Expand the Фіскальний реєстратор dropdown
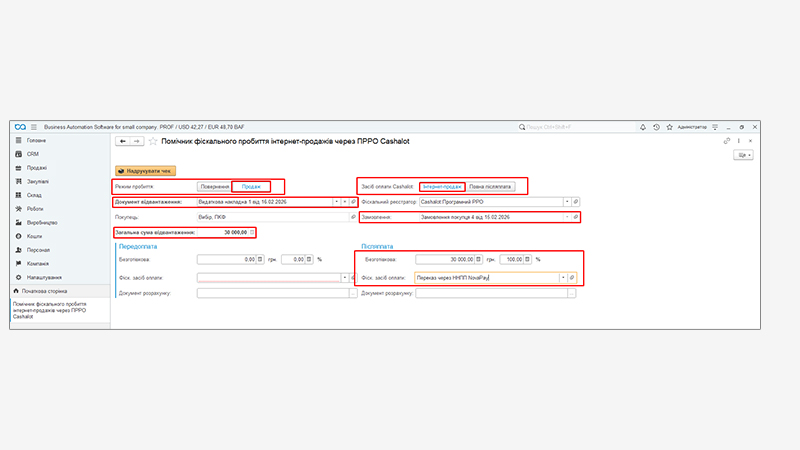This screenshot has height=450, width=800. point(563,202)
